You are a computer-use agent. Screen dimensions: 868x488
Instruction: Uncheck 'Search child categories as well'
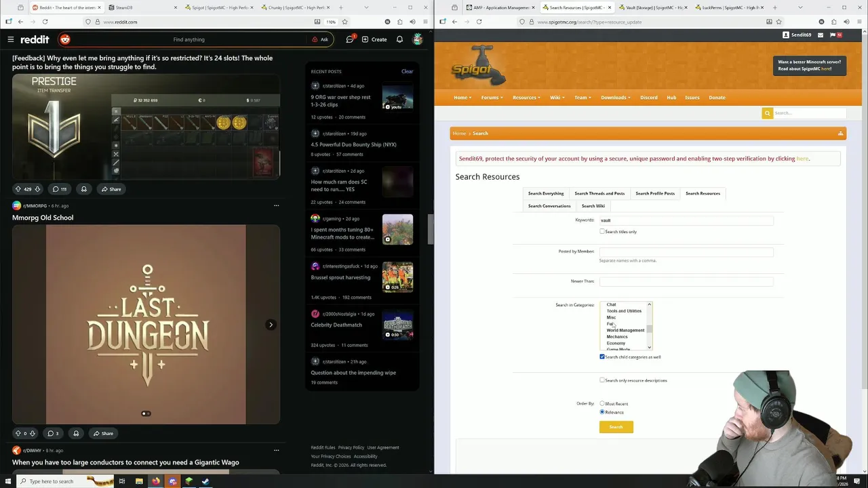pos(602,357)
